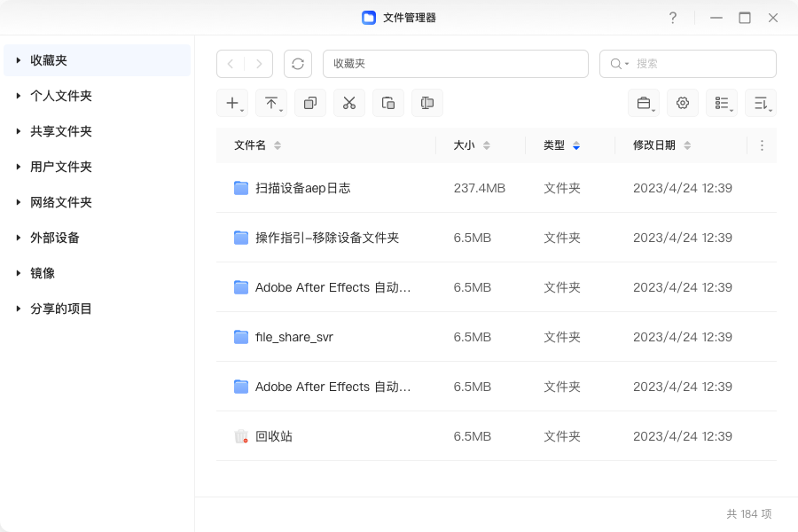Click the scissors cut icon
The width and height of the screenshot is (798, 532).
[349, 103]
